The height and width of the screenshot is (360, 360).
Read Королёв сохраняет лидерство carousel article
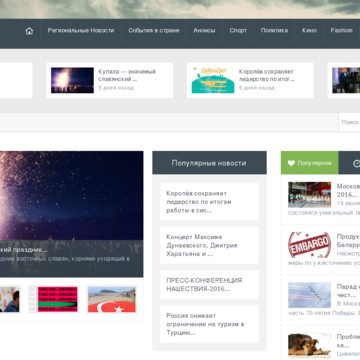click(x=267, y=76)
